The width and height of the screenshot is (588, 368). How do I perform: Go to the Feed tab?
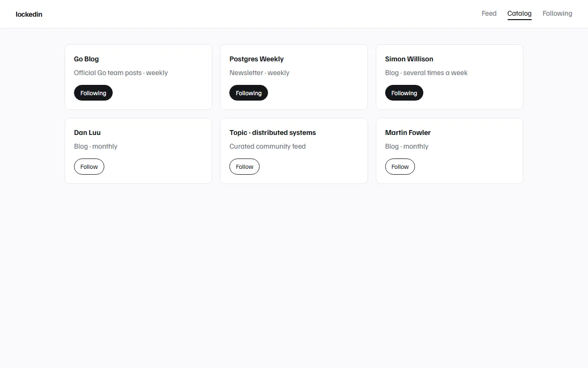pos(489,14)
